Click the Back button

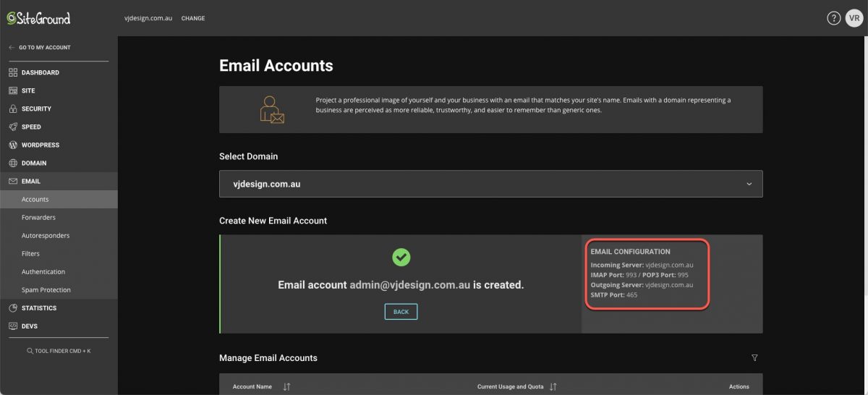pos(401,312)
